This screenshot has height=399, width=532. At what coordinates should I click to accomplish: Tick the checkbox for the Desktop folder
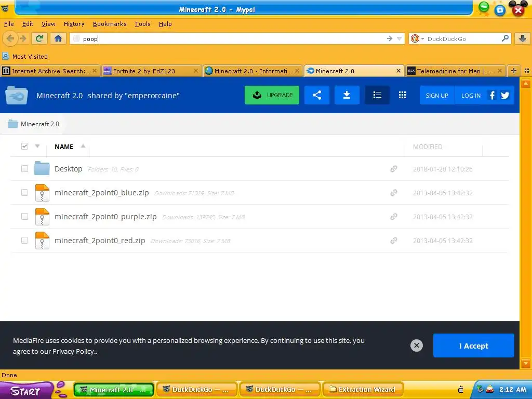pos(24,169)
